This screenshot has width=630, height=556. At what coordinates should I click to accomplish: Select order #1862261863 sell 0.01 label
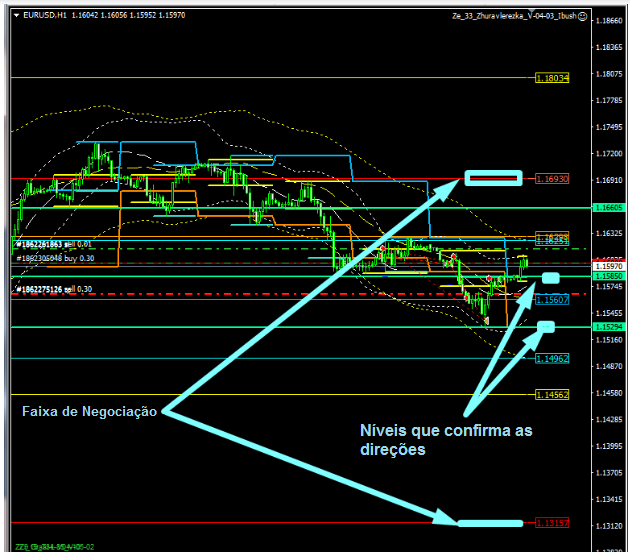click(55, 244)
